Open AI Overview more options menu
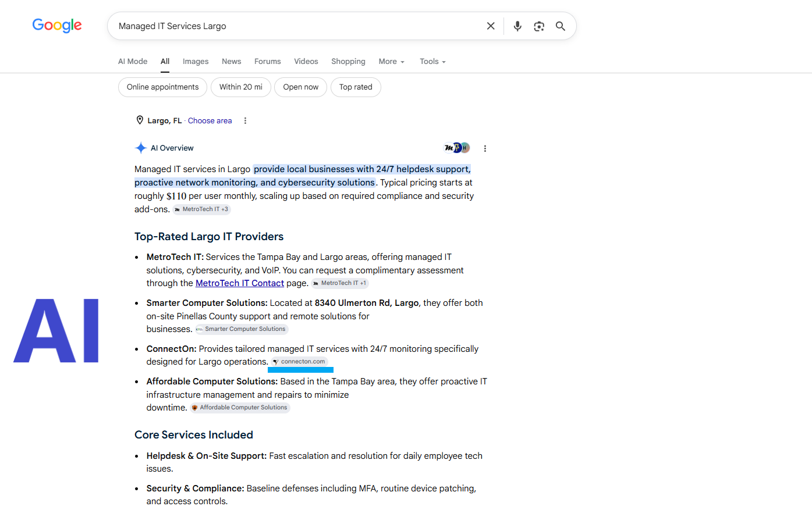Viewport: 812px width, 510px height. (x=485, y=148)
